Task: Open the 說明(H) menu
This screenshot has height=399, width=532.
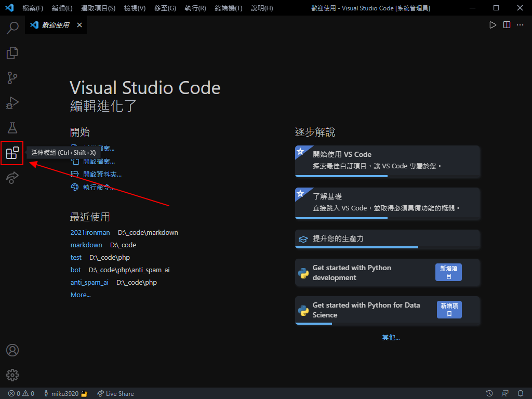Action: click(262, 8)
